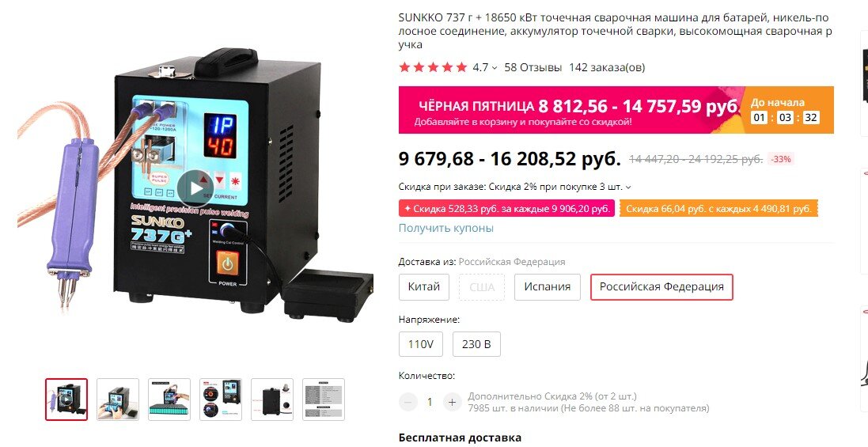Open the 58 Отзывы reviews link

tap(533, 67)
